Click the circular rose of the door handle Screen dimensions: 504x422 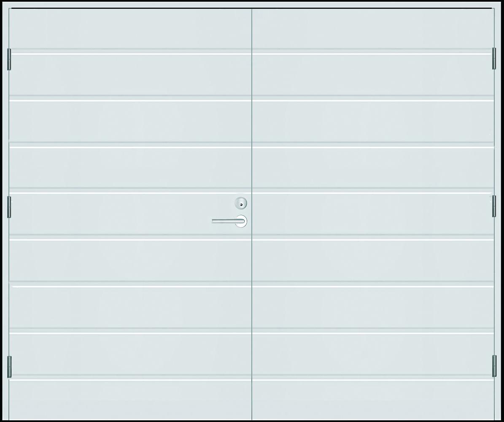coord(241,221)
